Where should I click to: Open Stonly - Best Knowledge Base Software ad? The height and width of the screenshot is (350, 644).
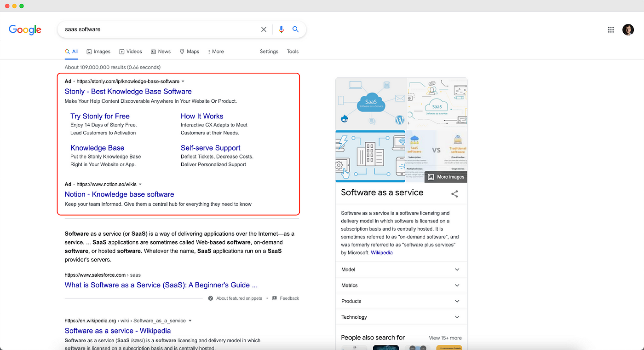[x=128, y=91]
